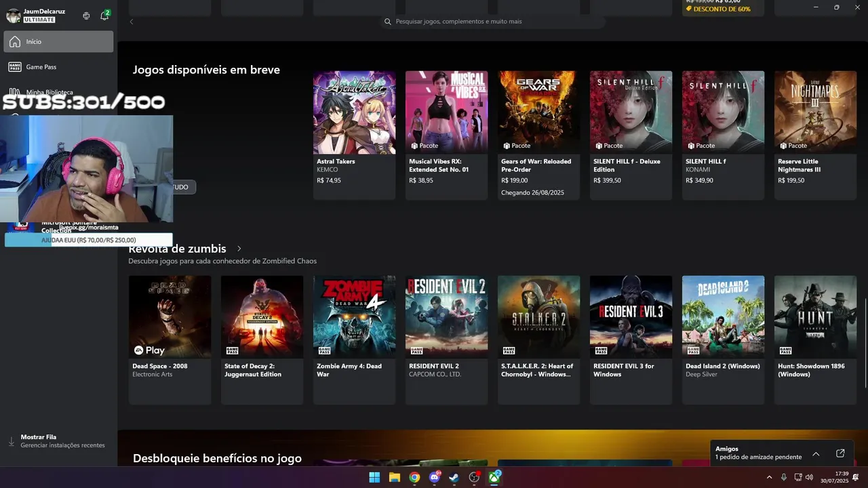Open Gears of War: Reloaded Pre-Order cover
The image size is (868, 488).
538,113
